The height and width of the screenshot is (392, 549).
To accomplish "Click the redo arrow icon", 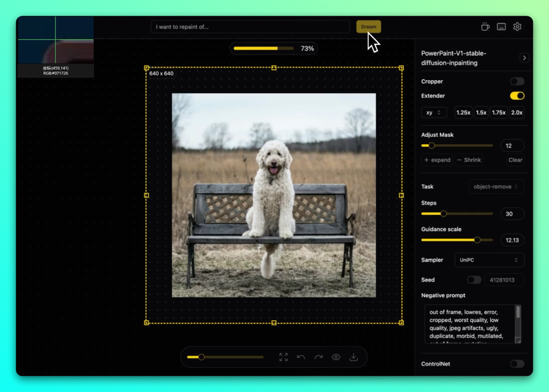I will tap(318, 357).
